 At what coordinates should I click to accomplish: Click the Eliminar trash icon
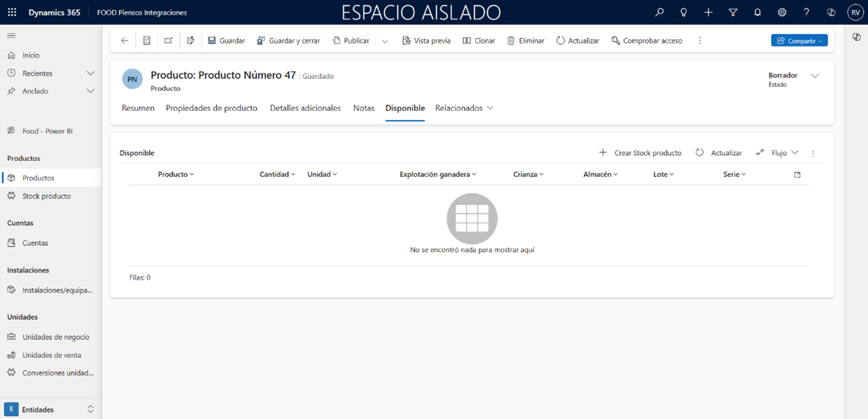click(511, 41)
